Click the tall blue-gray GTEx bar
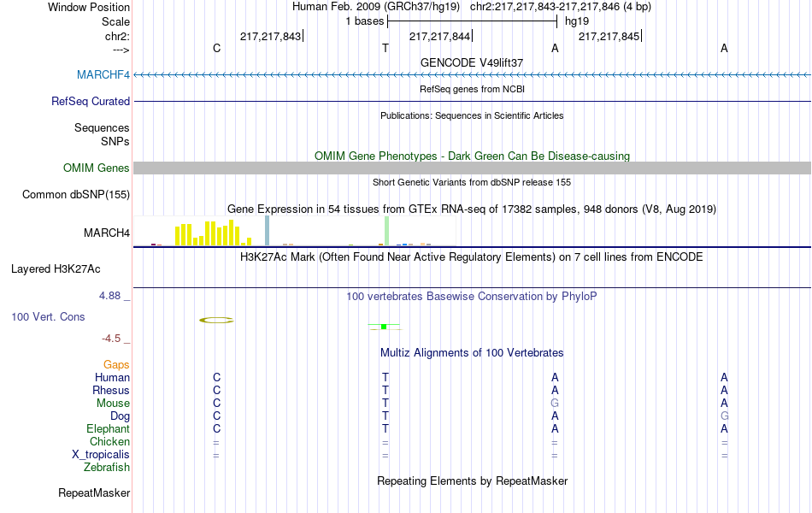This screenshot has width=812, height=513. click(268, 231)
